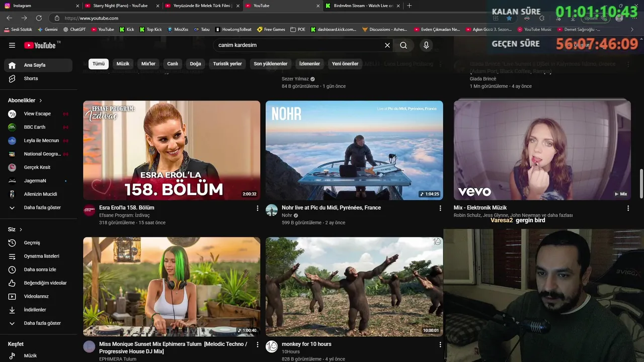The width and height of the screenshot is (644, 362).
Task: Open the National Geographic subscription
Action: coord(39,154)
